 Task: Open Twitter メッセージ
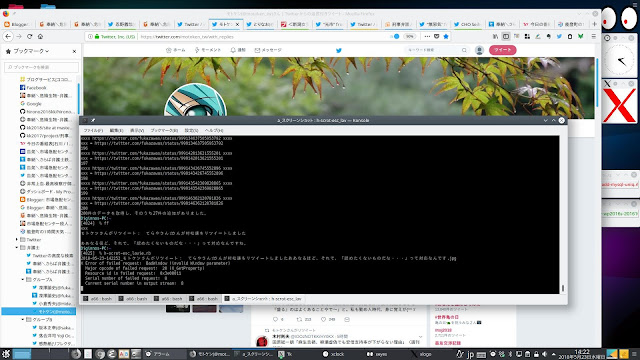pos(268,50)
